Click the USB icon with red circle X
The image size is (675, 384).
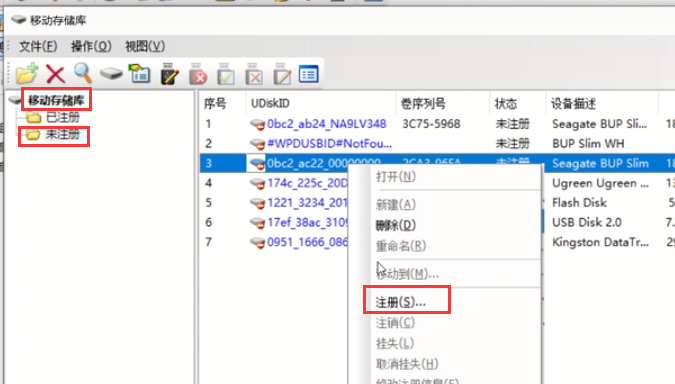[x=198, y=74]
